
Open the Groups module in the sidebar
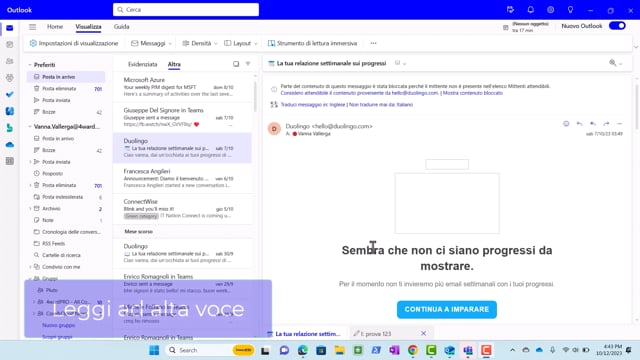[x=10, y=78]
